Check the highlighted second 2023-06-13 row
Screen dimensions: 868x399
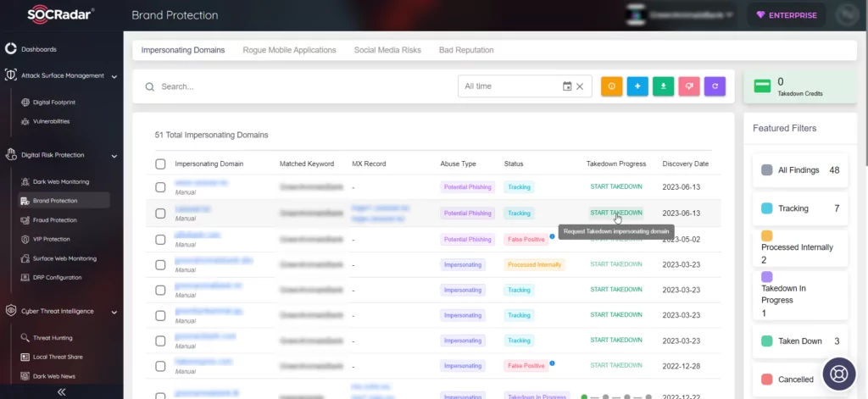tap(160, 213)
